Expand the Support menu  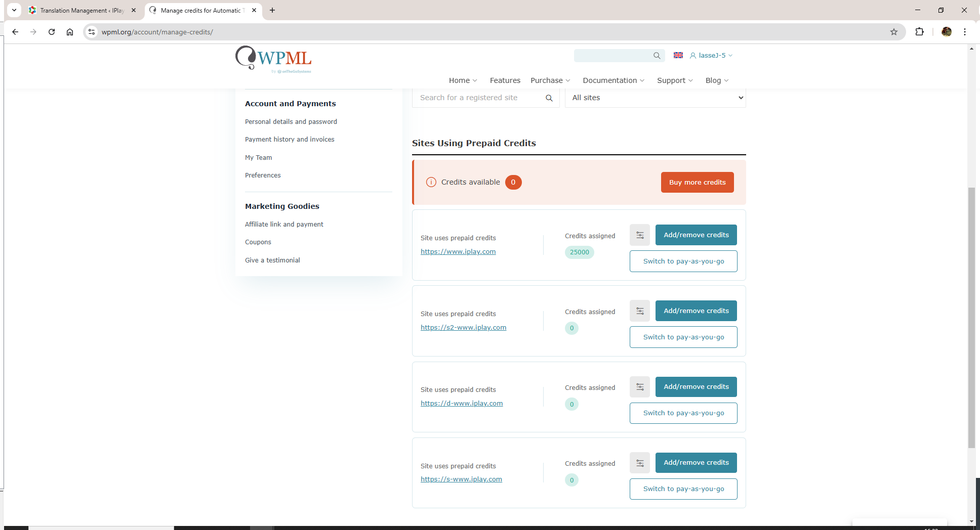[x=675, y=80]
